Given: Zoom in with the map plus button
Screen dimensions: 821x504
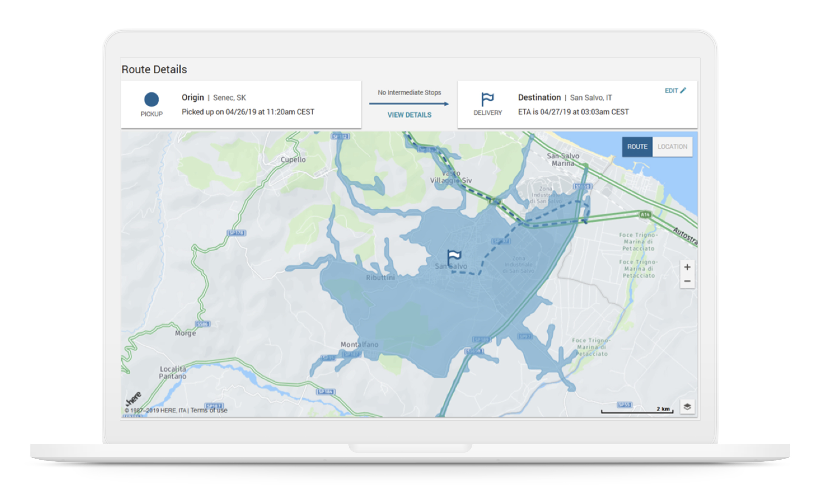Looking at the screenshot, I should [x=687, y=267].
